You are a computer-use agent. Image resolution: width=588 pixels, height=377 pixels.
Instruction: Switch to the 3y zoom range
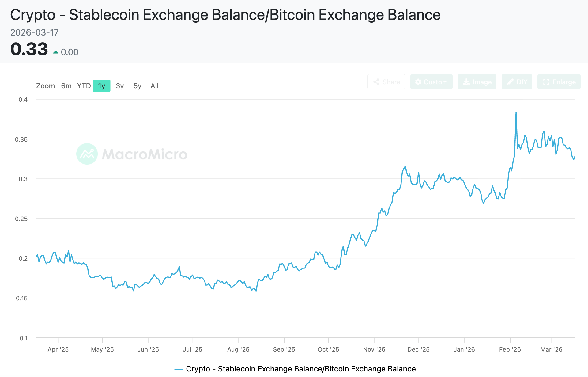120,86
